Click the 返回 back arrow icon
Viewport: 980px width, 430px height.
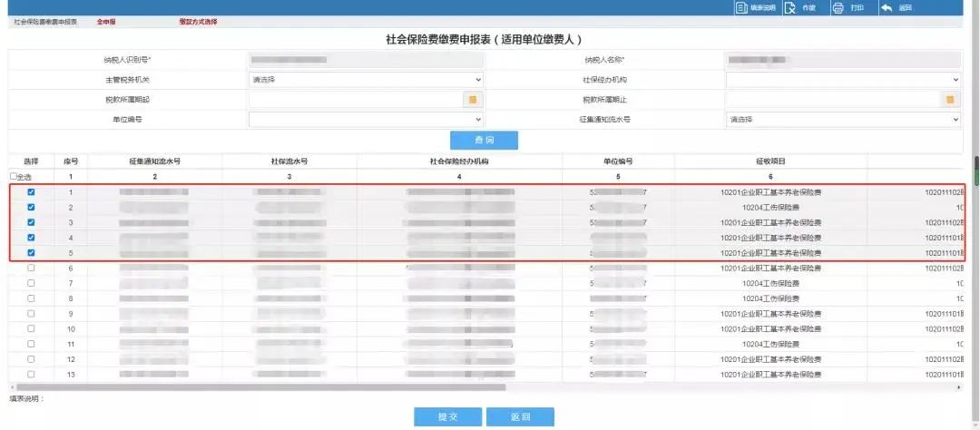point(887,7)
